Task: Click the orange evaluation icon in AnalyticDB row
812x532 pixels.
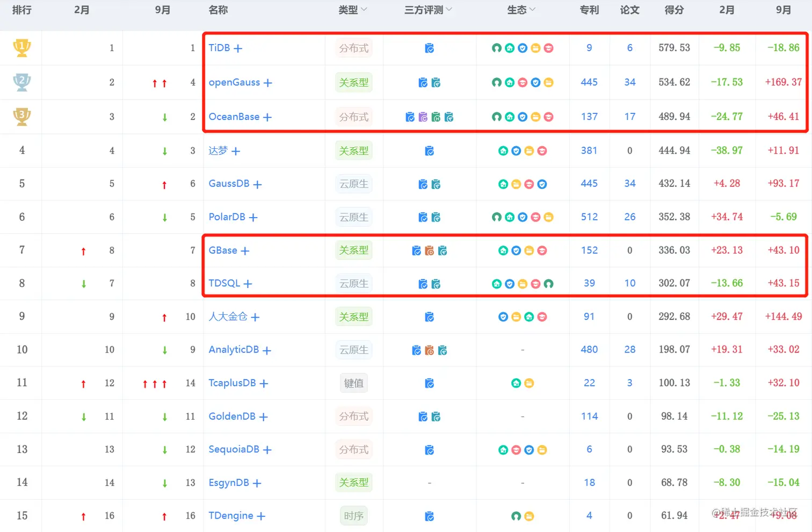Action: click(x=430, y=350)
